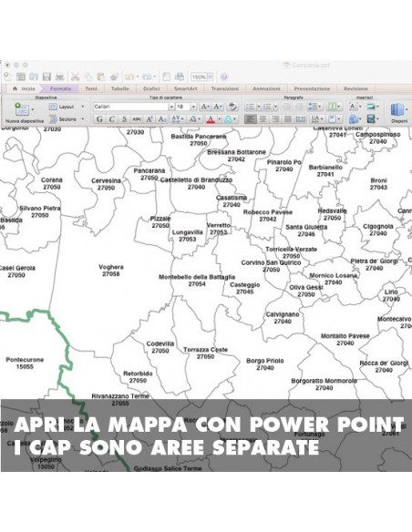Screen dimensions: 412x532
Task: Insert a picture via Inserisci image icon
Action: [x=371, y=107]
